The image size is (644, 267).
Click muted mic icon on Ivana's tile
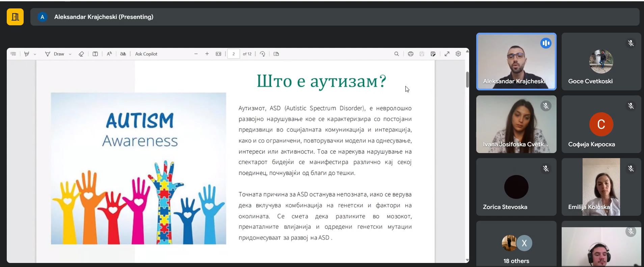545,106
